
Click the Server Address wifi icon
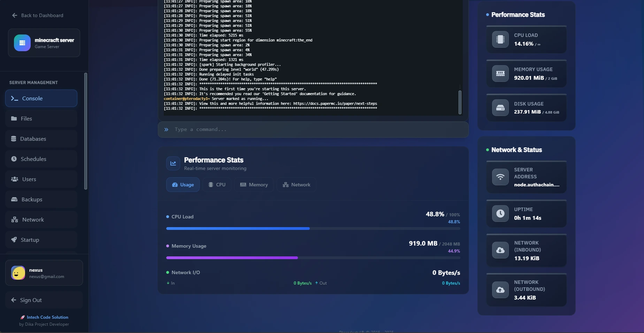coord(500,177)
